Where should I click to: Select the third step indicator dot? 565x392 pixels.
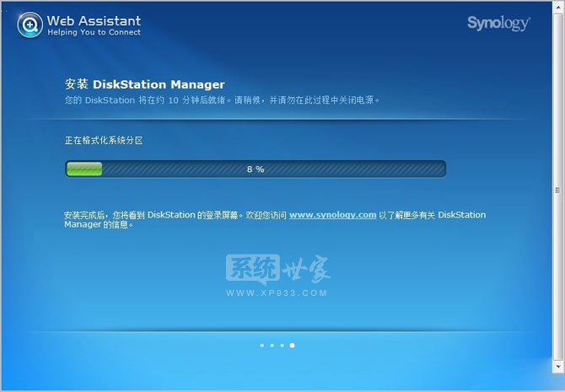(x=282, y=346)
